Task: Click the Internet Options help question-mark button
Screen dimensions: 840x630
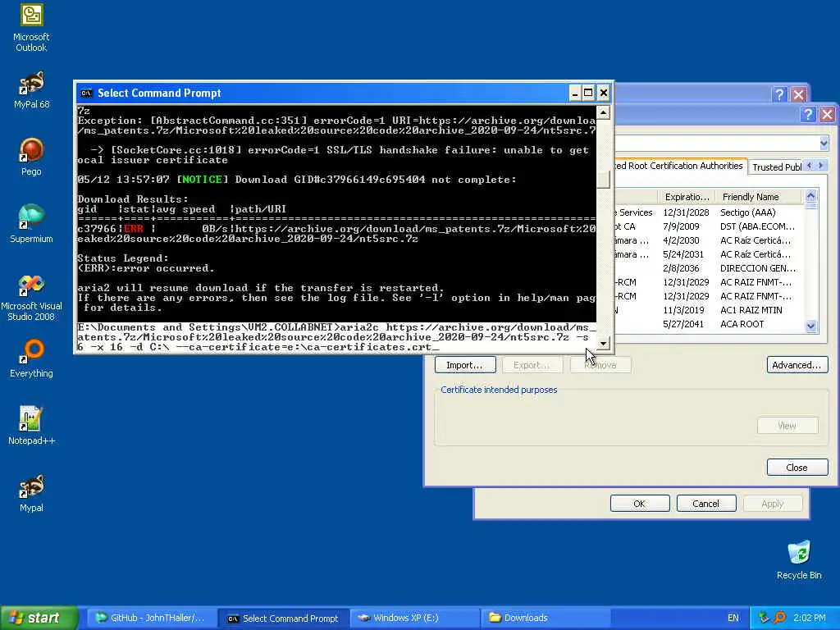Action: [779, 95]
